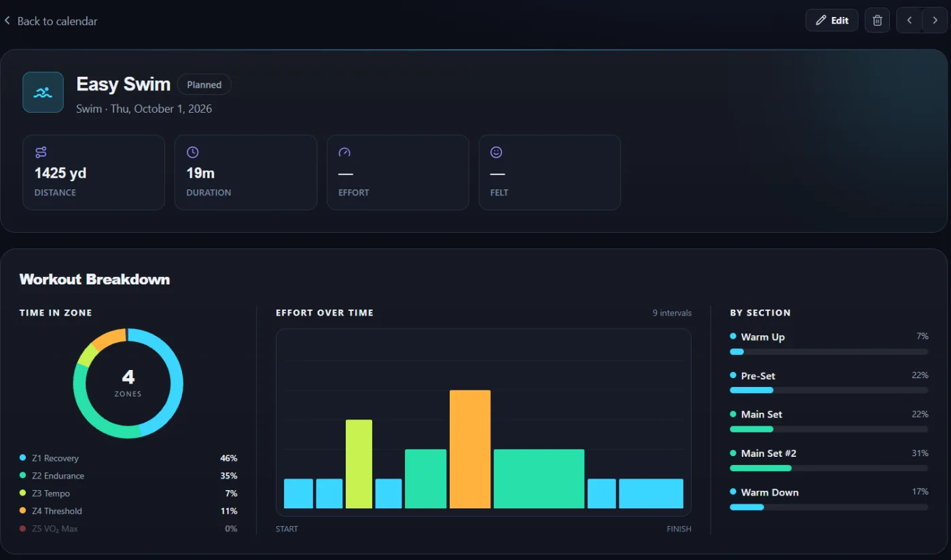Open Edit for the workout

[x=832, y=20]
